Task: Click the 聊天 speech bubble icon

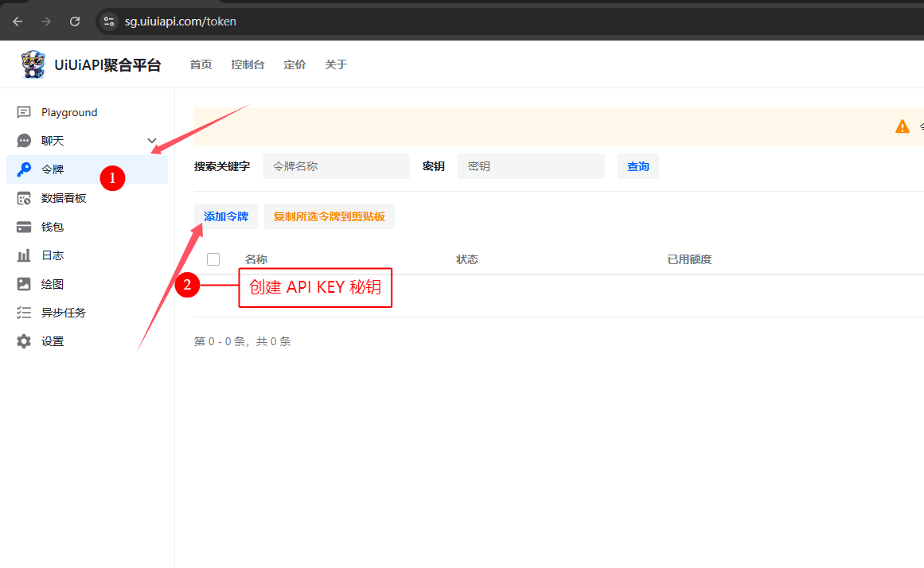Action: pyautogui.click(x=24, y=140)
